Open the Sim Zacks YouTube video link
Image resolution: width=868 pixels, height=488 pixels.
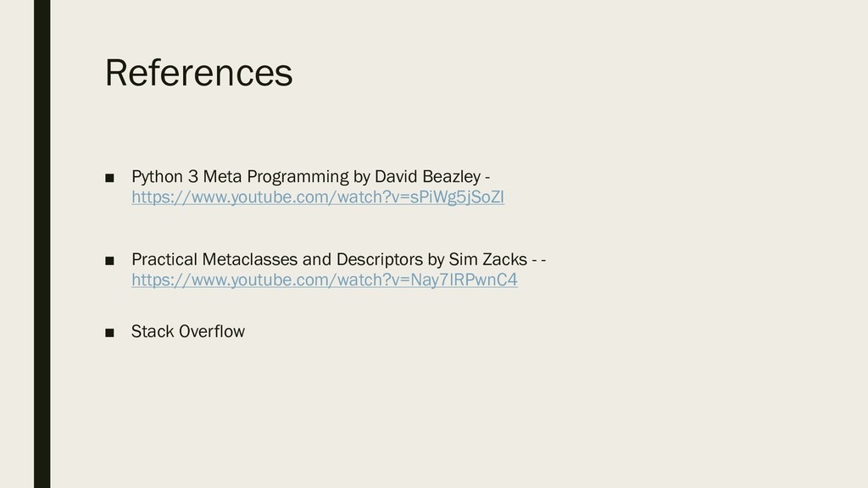(325, 280)
